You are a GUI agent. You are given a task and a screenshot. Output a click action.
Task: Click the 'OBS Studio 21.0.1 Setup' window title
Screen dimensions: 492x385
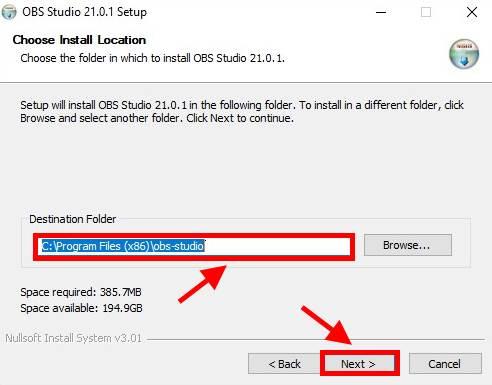coord(84,12)
